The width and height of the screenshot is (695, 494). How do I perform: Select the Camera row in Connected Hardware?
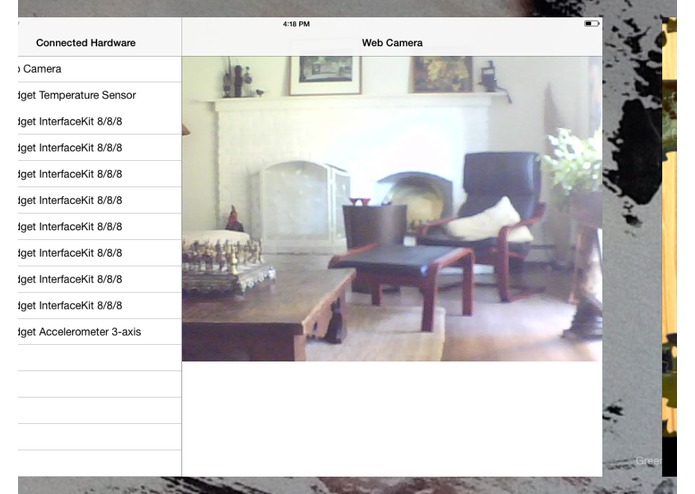pos(100,69)
